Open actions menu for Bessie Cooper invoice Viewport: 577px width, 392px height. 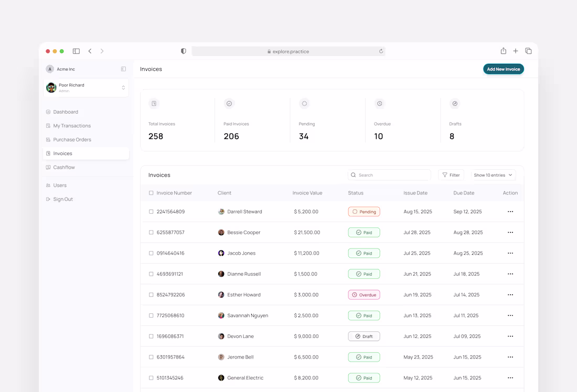510,232
